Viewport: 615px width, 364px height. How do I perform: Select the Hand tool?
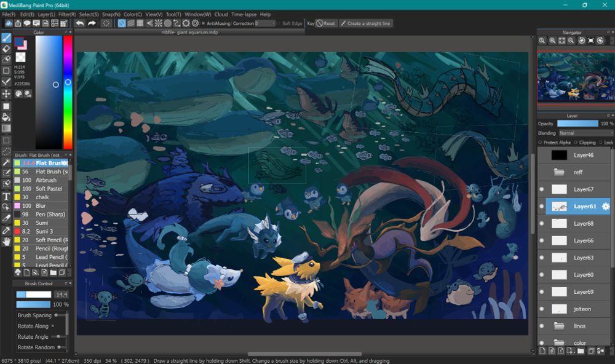(6, 242)
